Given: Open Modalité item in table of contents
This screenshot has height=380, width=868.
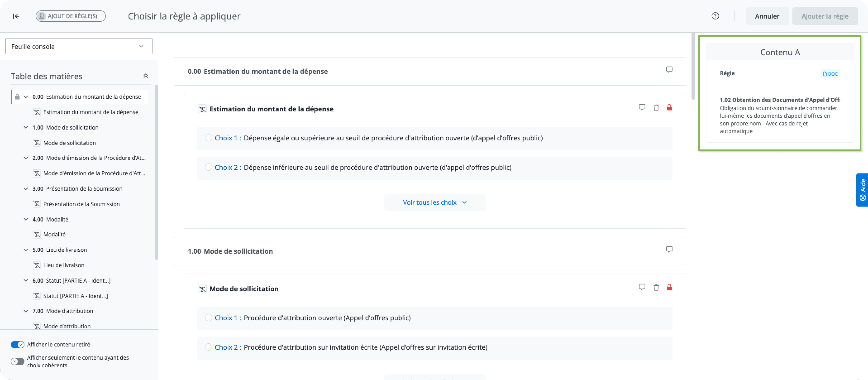Looking at the screenshot, I should tap(54, 234).
